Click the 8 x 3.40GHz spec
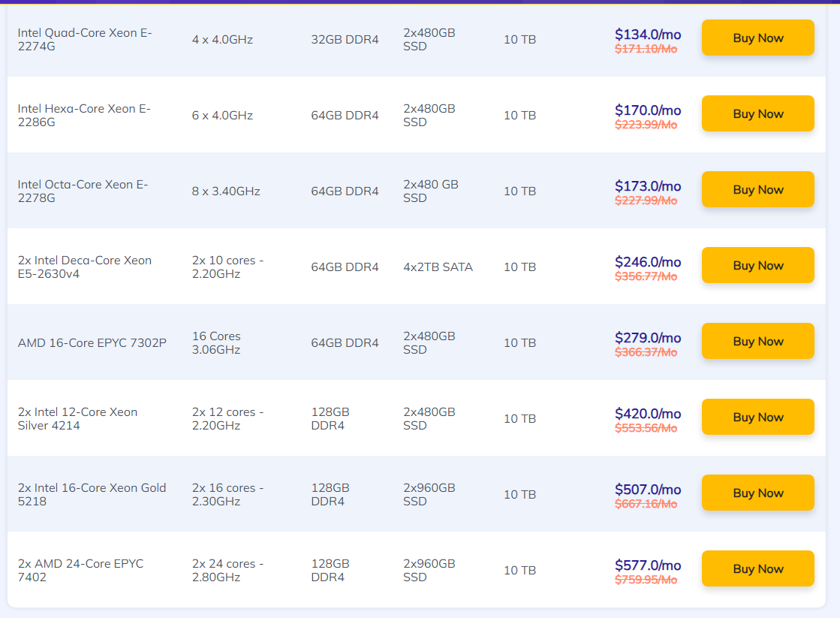 point(226,191)
